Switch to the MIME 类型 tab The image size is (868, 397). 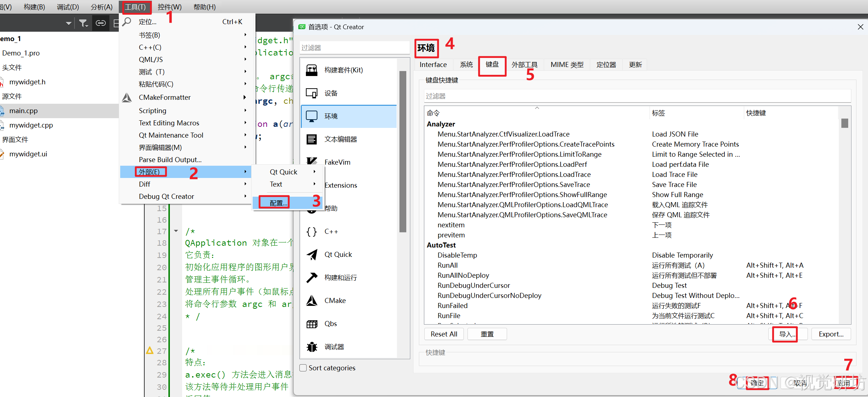(x=567, y=65)
